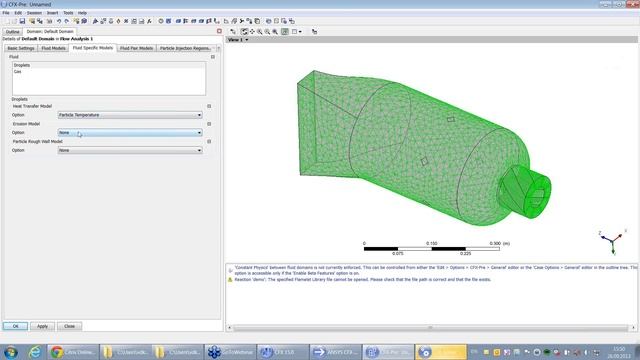The height and width of the screenshot is (360, 640).
Task: Click the OK button
Action: tap(16, 326)
